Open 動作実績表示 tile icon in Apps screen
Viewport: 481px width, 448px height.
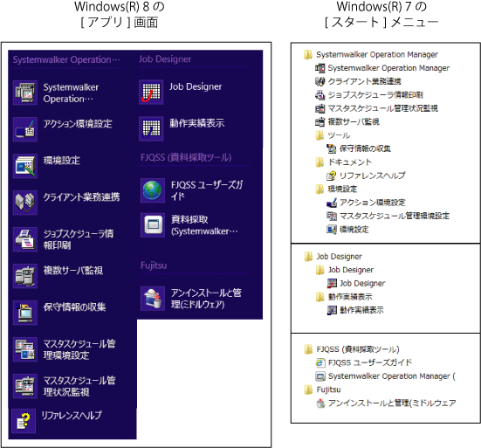151,128
